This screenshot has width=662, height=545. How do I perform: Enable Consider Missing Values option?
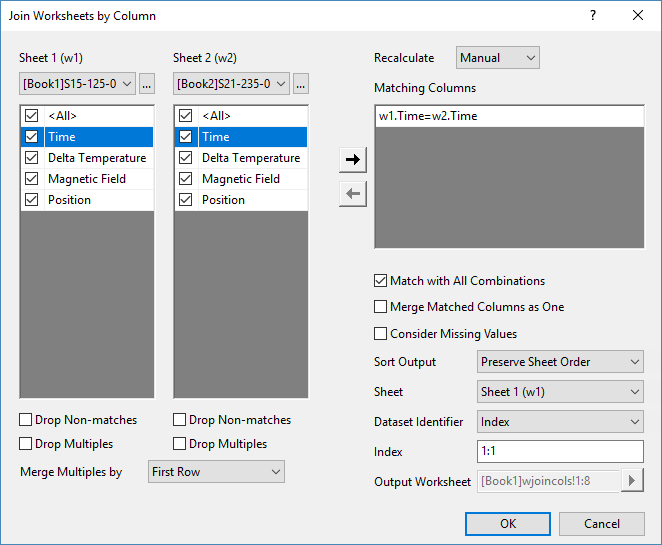coord(381,333)
